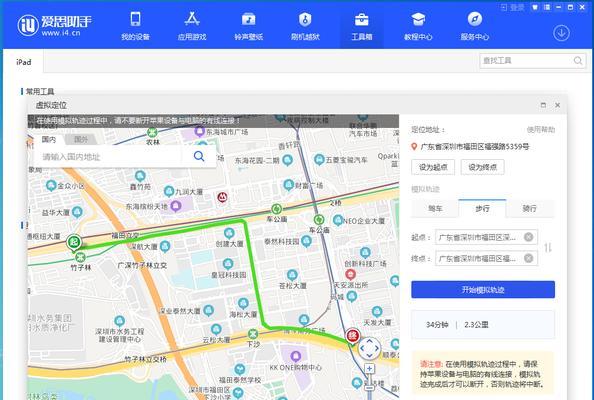Click the i4 爱思助手 logo
This screenshot has height=400, width=594.
click(x=54, y=25)
